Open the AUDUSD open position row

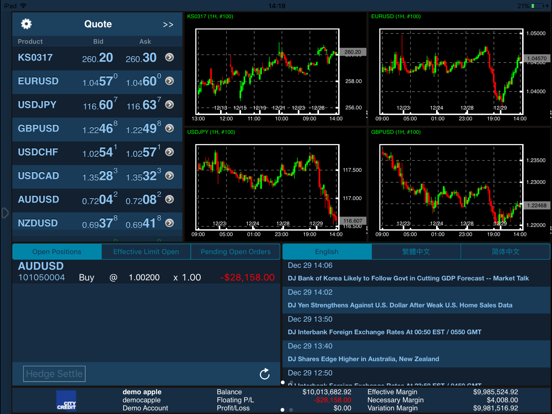coord(146,272)
